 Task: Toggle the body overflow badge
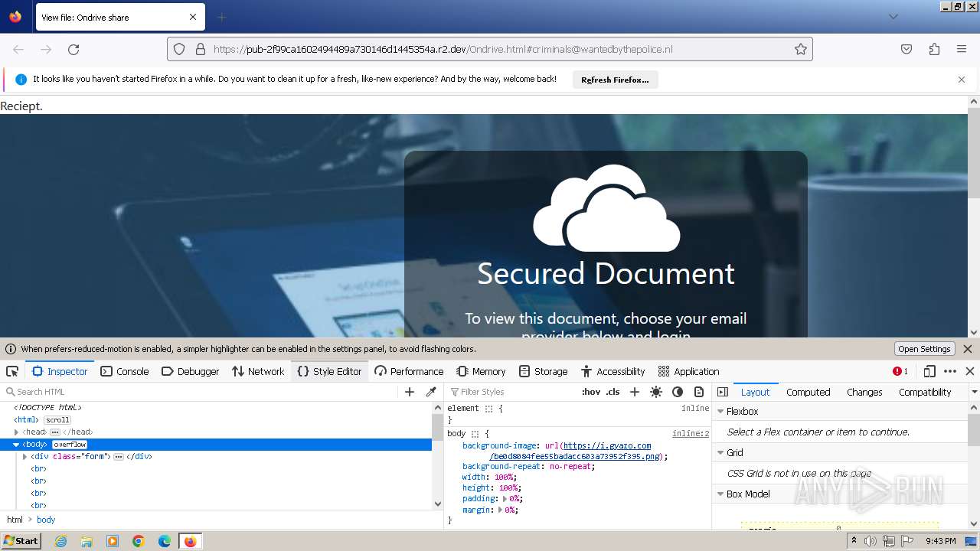click(x=70, y=445)
